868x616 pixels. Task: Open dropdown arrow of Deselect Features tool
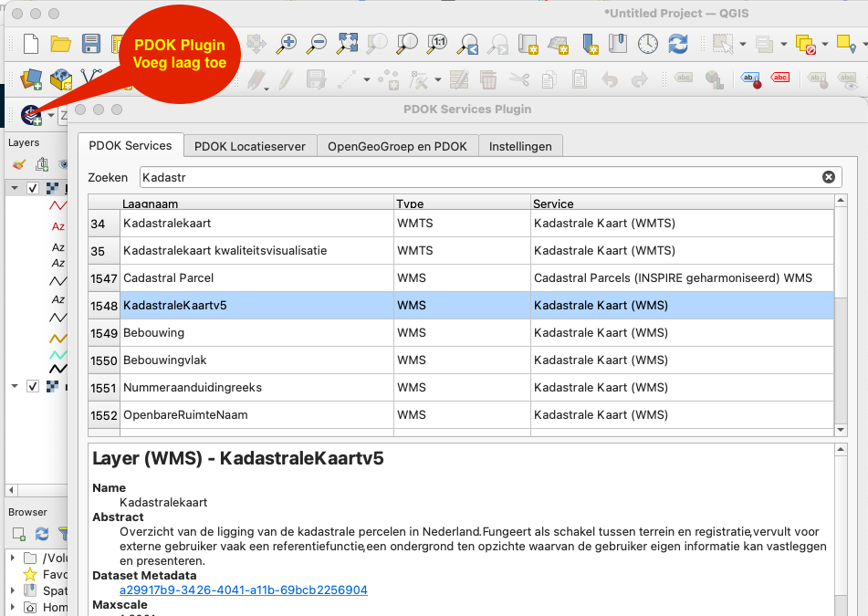(x=825, y=45)
